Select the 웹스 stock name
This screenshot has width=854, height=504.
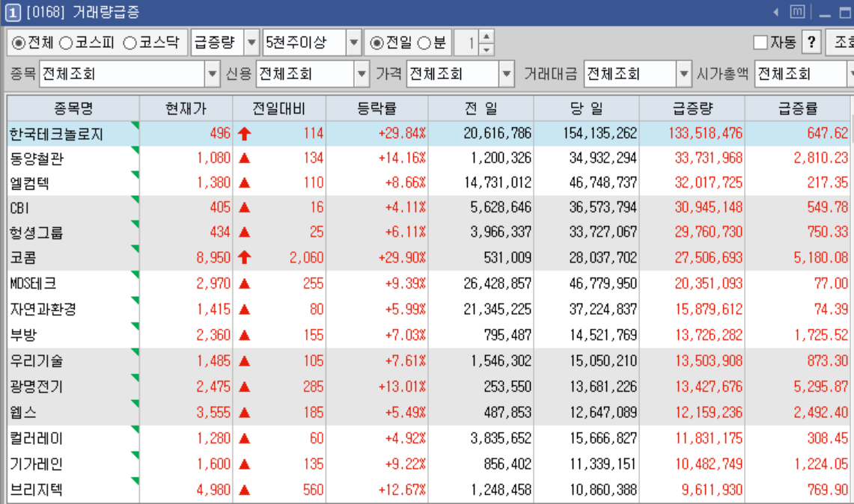point(23,412)
